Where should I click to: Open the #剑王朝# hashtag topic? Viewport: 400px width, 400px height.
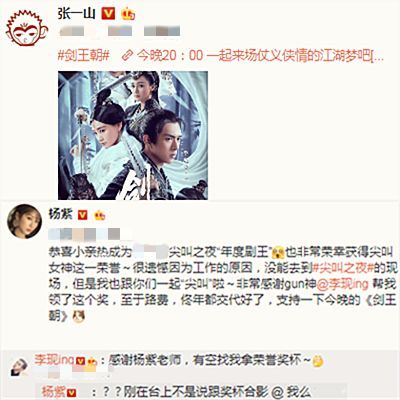(84, 55)
